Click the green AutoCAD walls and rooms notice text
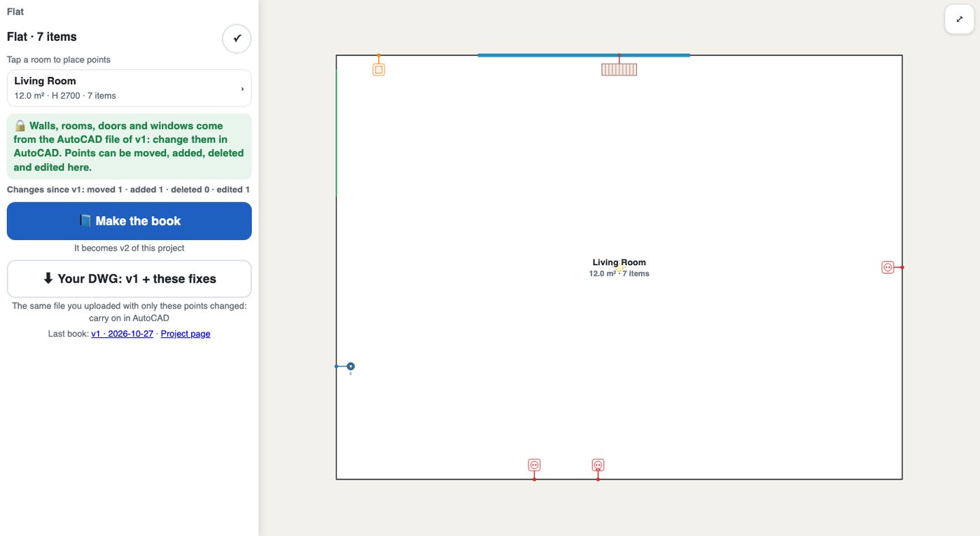980x536 pixels. (x=129, y=146)
